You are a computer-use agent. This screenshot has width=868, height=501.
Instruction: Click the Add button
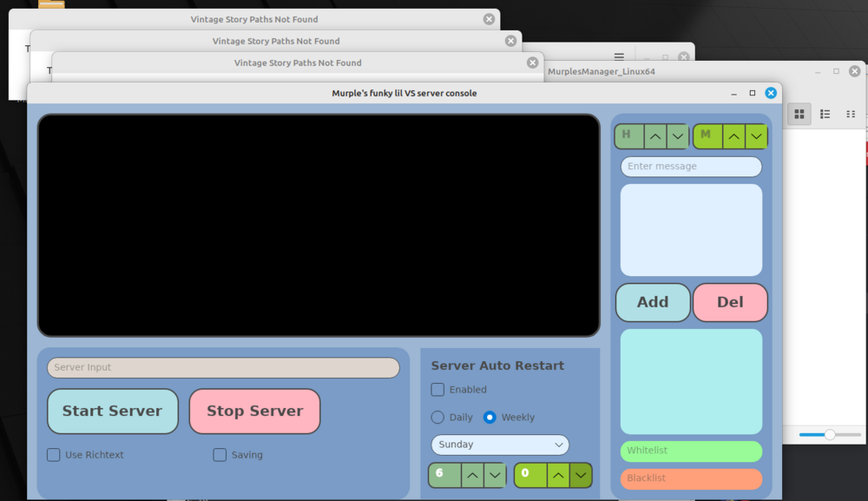pyautogui.click(x=653, y=302)
